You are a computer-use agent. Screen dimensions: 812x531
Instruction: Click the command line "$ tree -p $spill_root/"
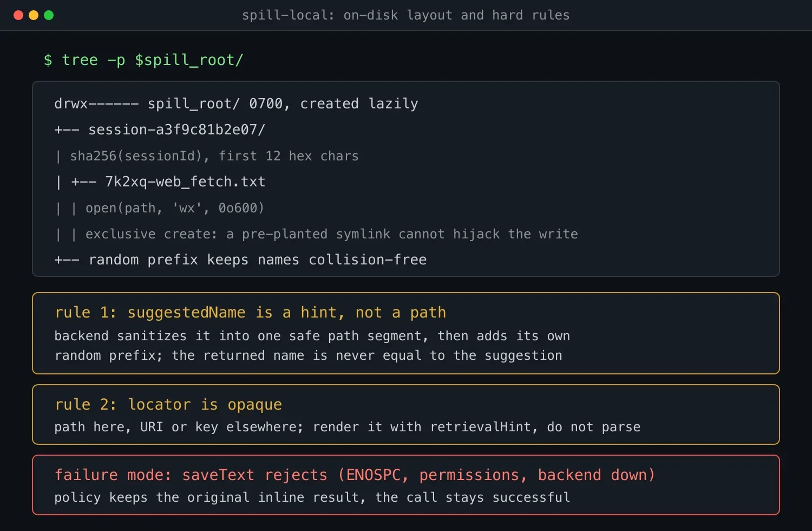click(143, 60)
